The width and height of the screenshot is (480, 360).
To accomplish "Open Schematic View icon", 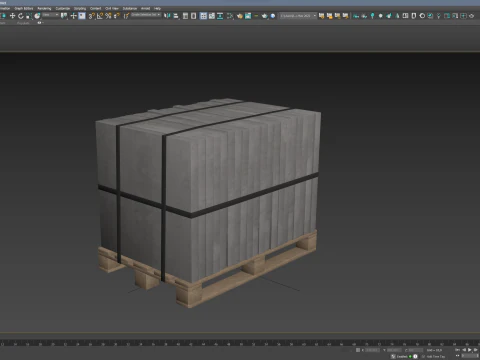I will pos(220,16).
